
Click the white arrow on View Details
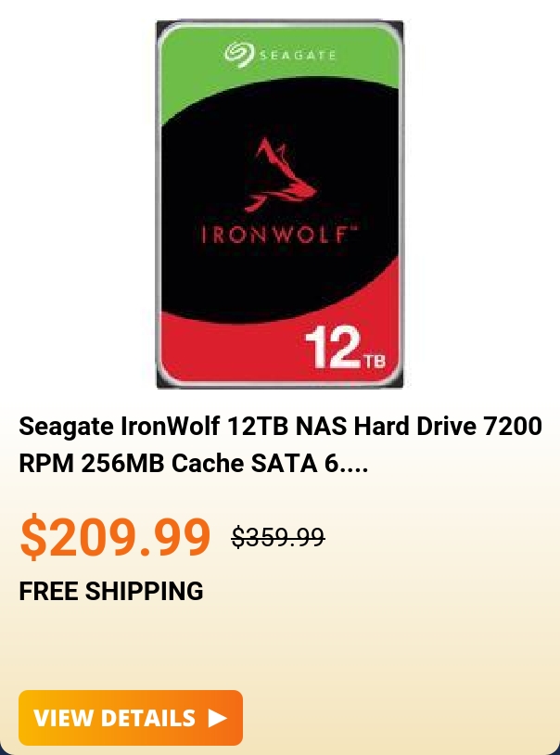[217, 718]
